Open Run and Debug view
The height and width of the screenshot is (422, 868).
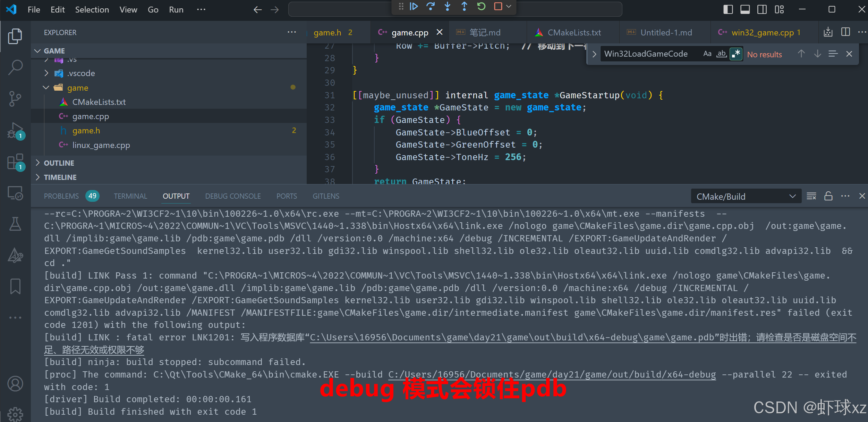pos(15,130)
